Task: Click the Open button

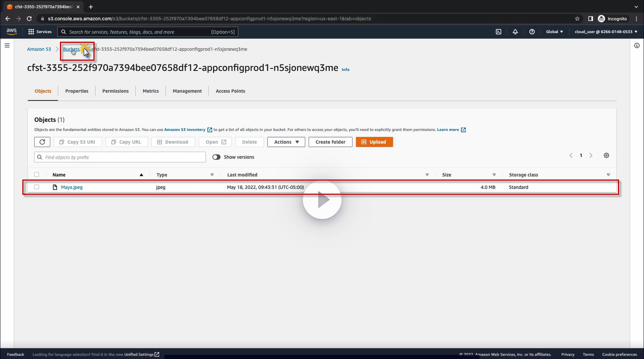Action: point(216,142)
